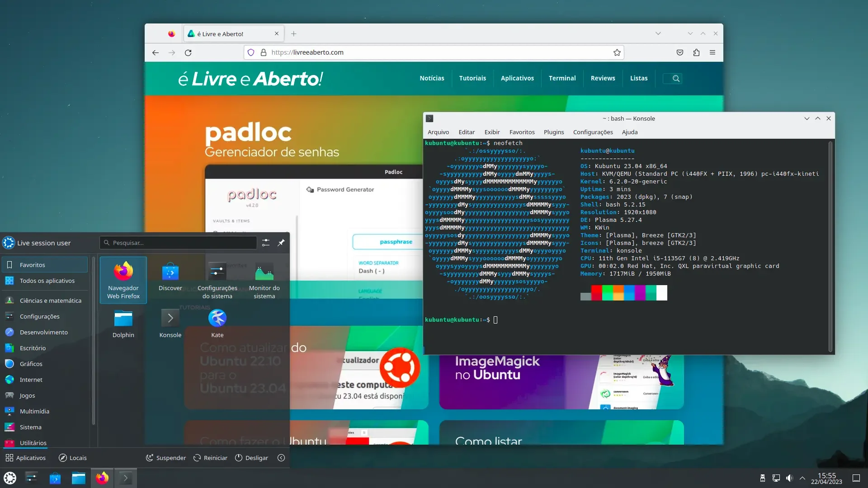Open Dolphin from the taskbar
Screen dimensions: 868x488
coord(79,478)
